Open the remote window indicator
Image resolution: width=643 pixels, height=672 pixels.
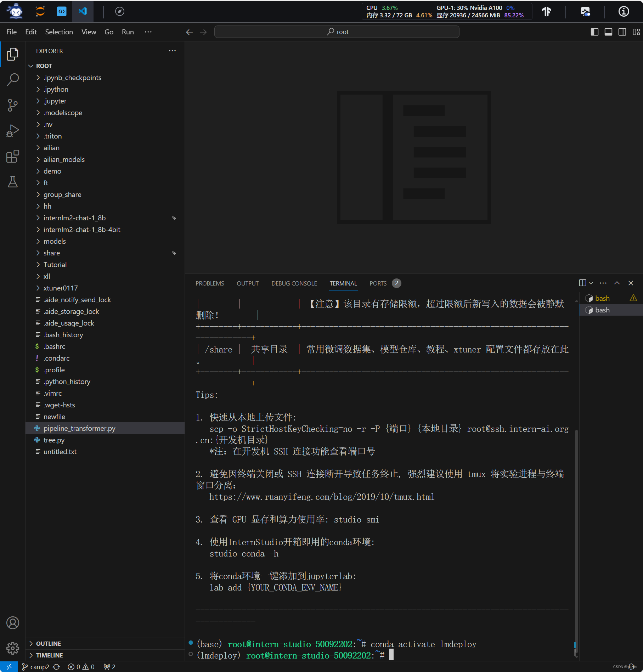9,667
